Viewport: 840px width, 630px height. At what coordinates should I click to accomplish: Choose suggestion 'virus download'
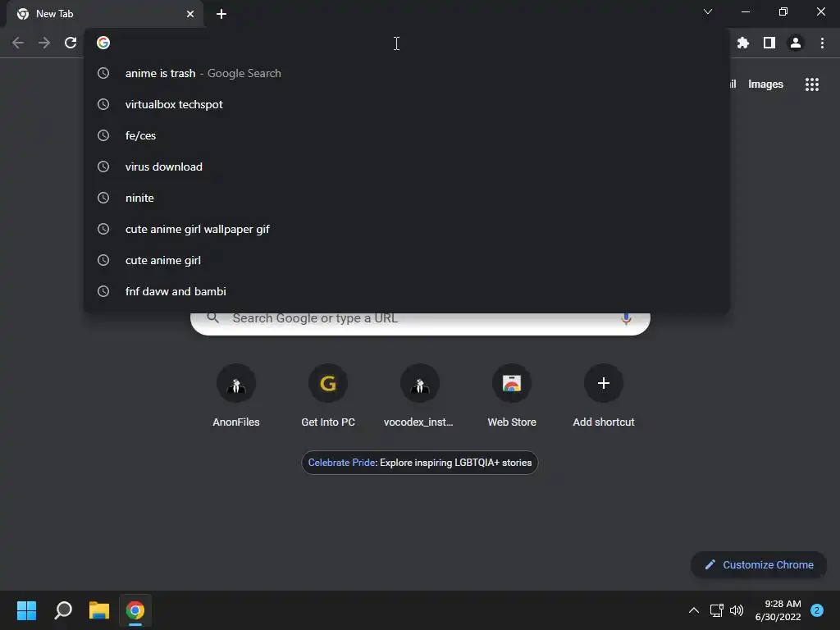pyautogui.click(x=406, y=167)
